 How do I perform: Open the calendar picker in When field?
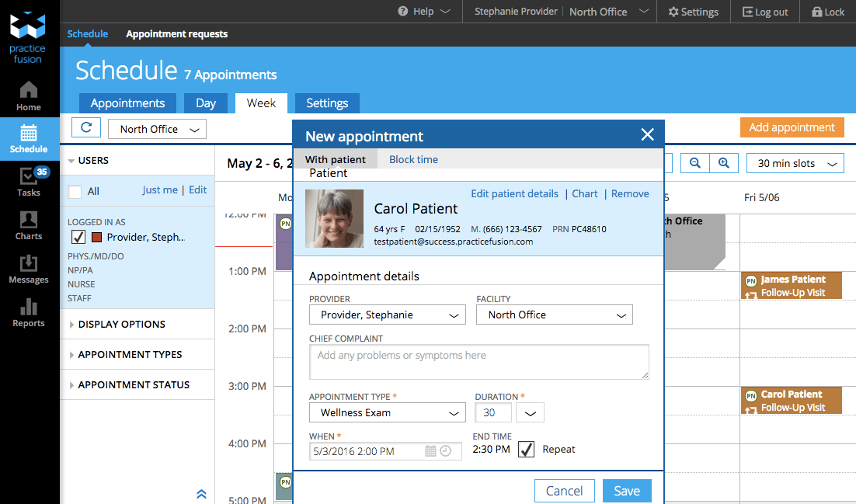pos(430,451)
